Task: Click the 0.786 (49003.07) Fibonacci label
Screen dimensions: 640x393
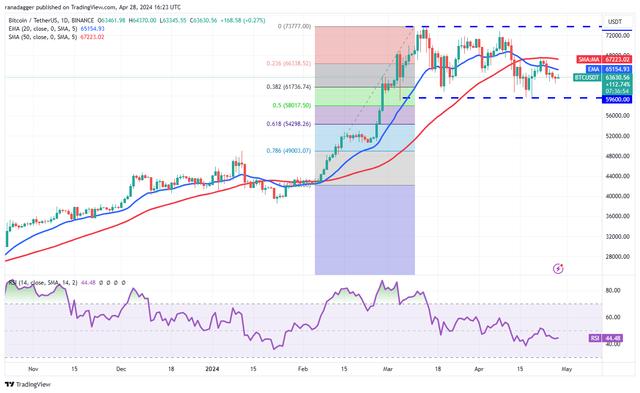Action: 289,151
